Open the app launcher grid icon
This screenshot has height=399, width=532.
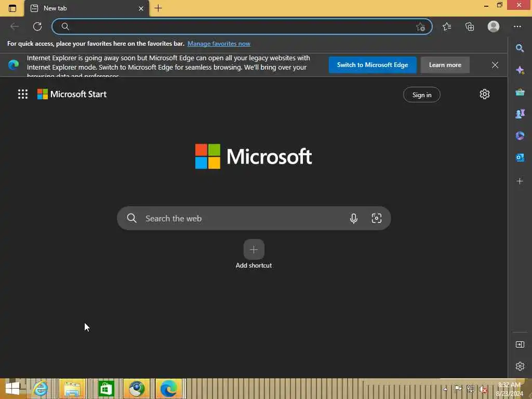pos(23,94)
